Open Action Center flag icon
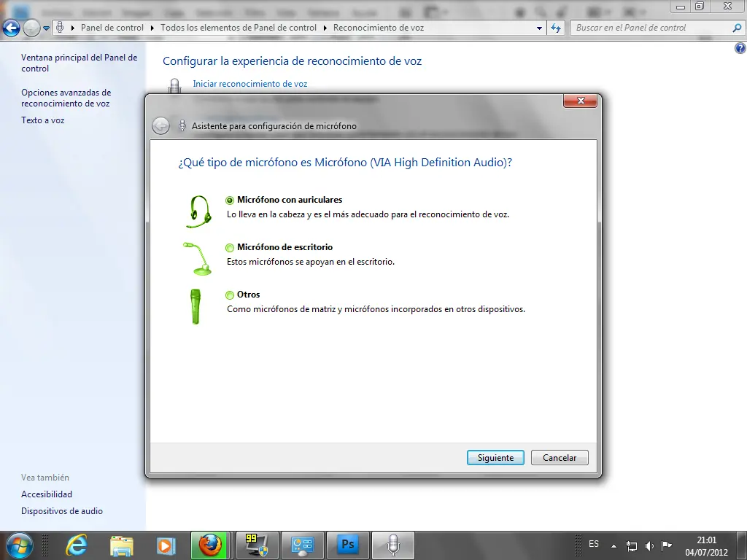 pyautogui.click(x=667, y=545)
